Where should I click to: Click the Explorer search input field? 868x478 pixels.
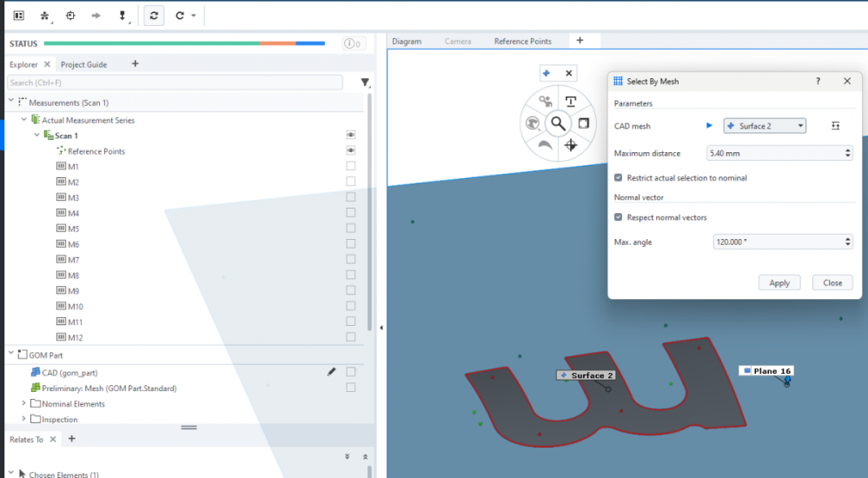click(174, 83)
